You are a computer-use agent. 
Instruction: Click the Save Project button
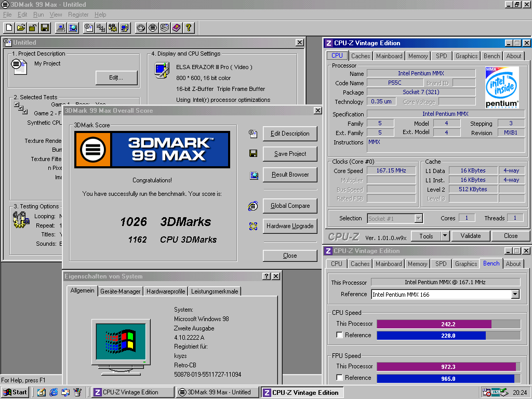[290, 154]
